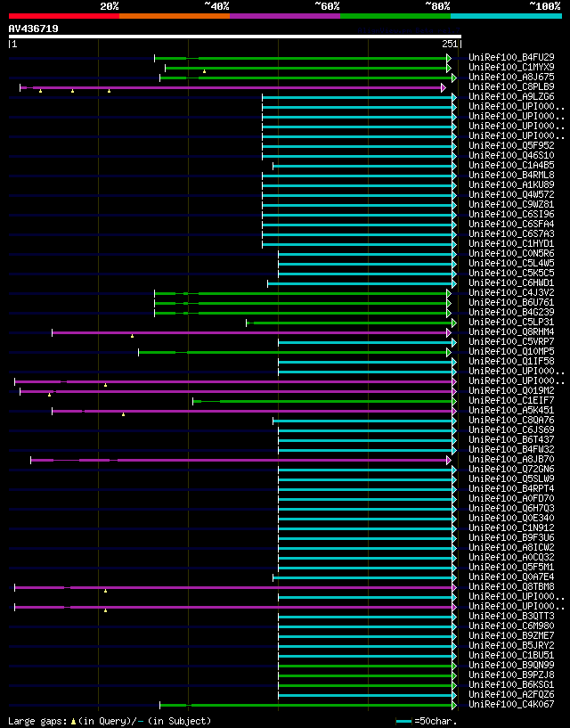Select the UniRef100_A2FQZ6 label

coord(511,694)
